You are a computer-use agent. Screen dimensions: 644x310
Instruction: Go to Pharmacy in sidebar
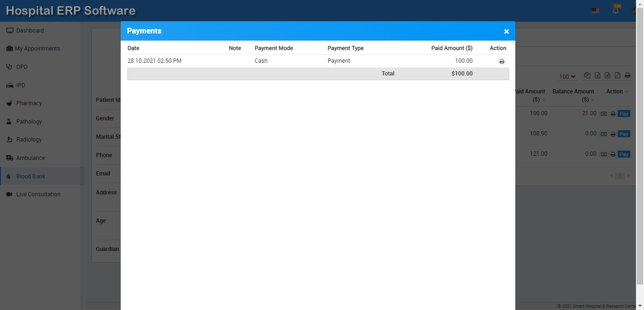(x=29, y=103)
